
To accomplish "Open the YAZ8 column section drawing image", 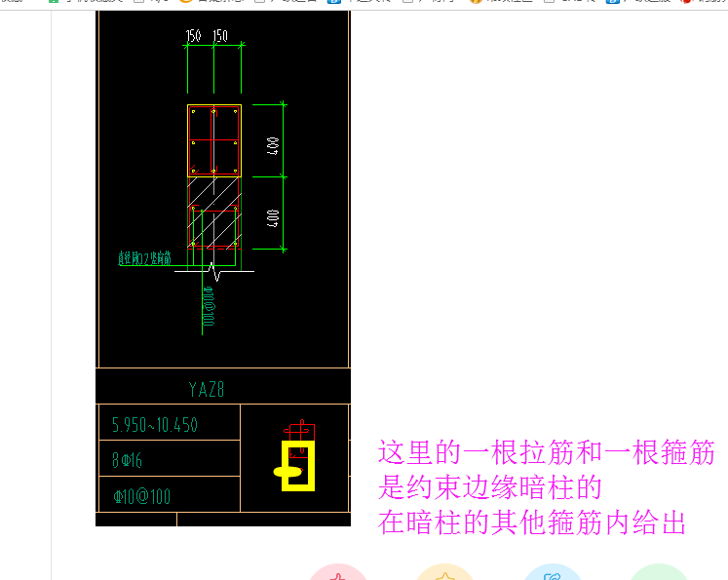I will 223,268.
